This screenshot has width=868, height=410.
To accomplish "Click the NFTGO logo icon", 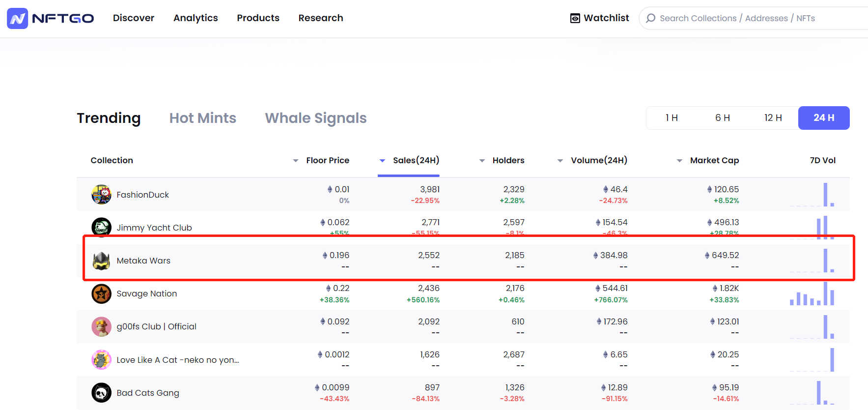I will point(18,18).
